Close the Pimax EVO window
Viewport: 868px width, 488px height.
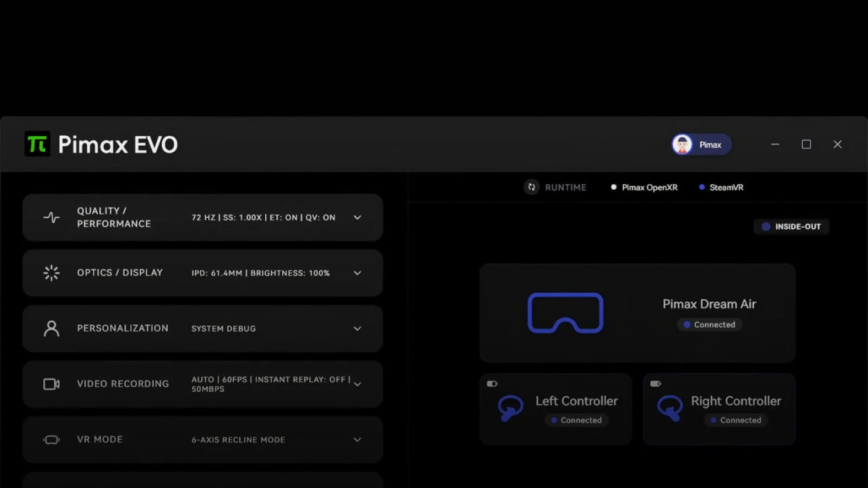coord(837,145)
